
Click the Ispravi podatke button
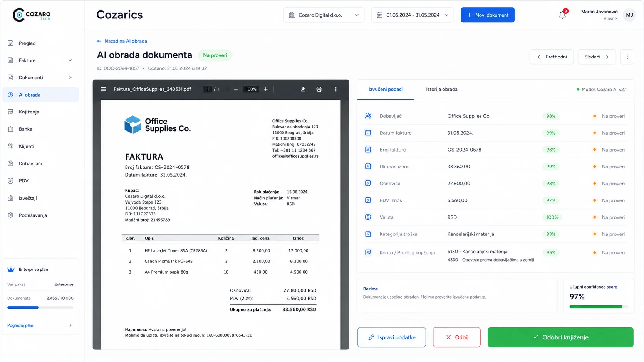tap(392, 337)
